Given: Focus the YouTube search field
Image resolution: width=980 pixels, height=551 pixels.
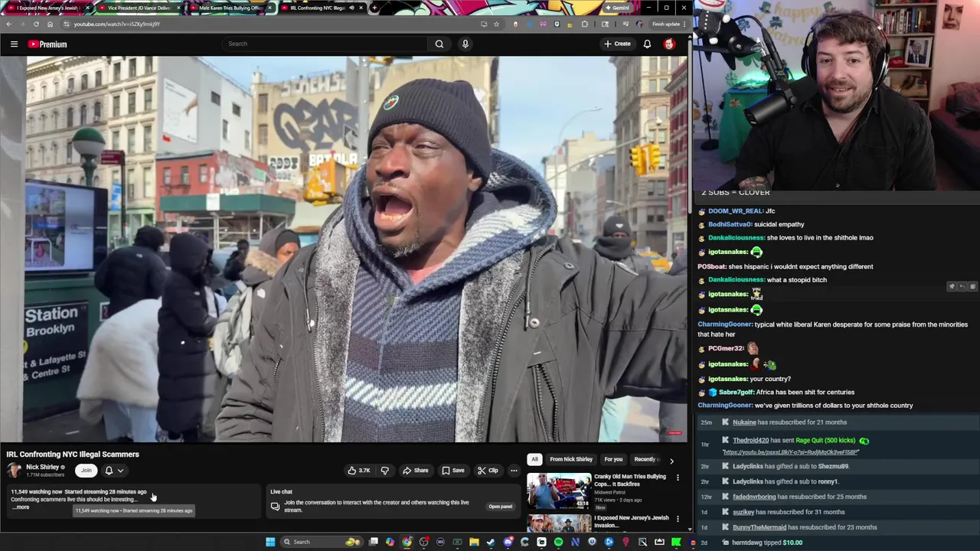Looking at the screenshot, I should [325, 44].
